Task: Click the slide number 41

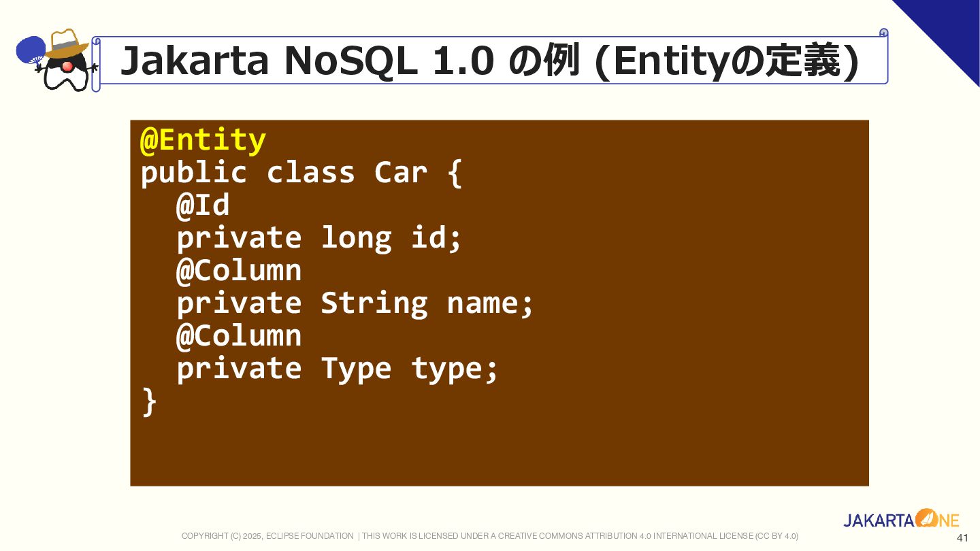Action: pos(962,538)
